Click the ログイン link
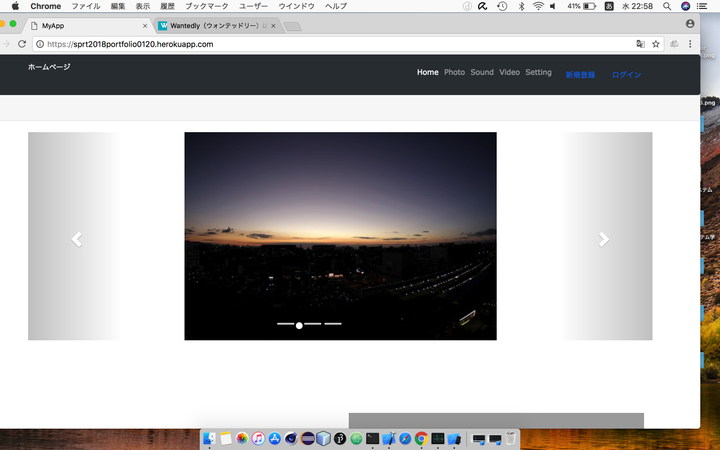The image size is (720, 450). [x=626, y=75]
